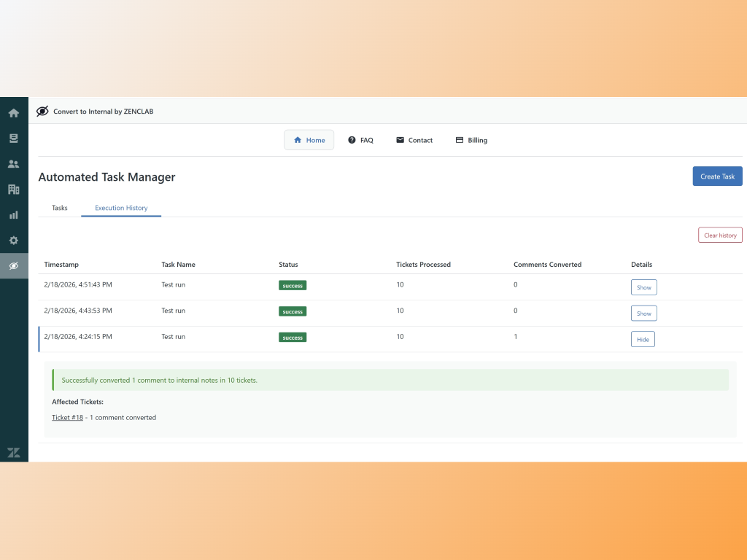The height and width of the screenshot is (560, 747).
Task: Open the Customers icon in the sidebar
Action: click(x=13, y=163)
